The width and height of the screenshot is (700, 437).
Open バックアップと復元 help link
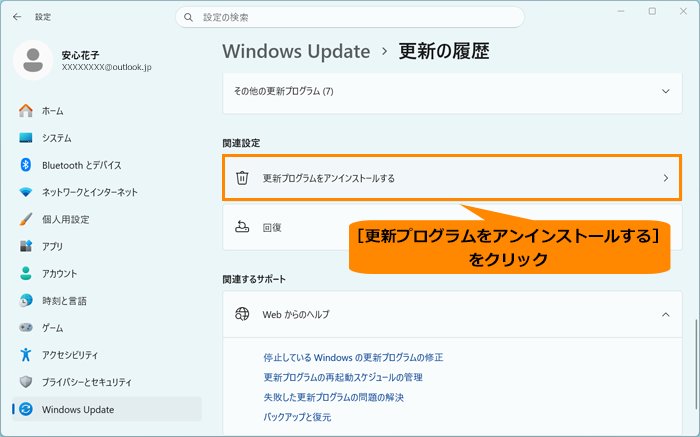pyautogui.click(x=297, y=417)
